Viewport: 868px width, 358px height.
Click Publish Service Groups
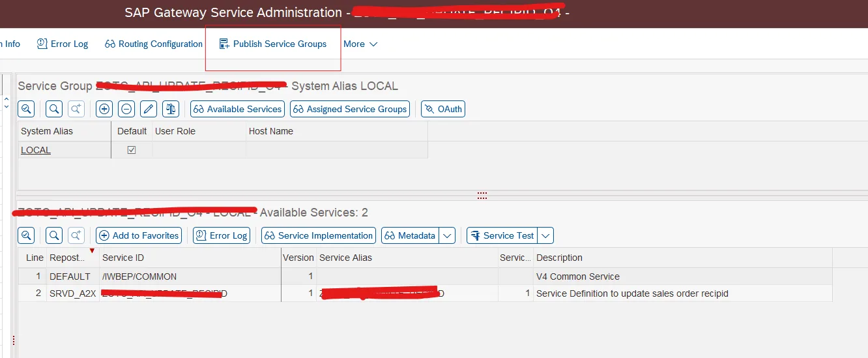click(273, 44)
